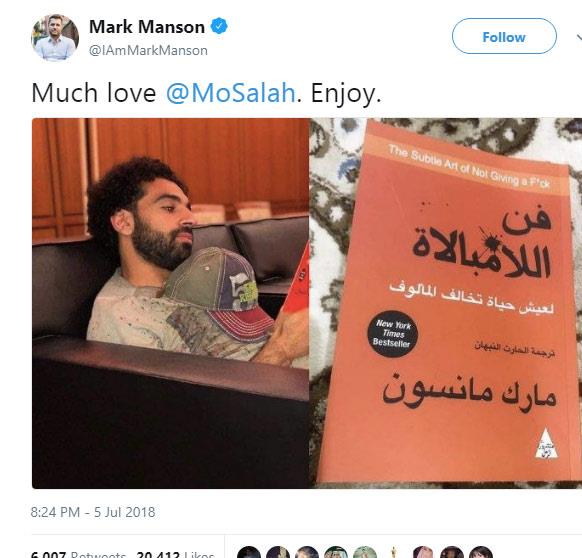Image resolution: width=582 pixels, height=558 pixels.
Task: Click the @IAmMarkManson handle
Action: 148,50
